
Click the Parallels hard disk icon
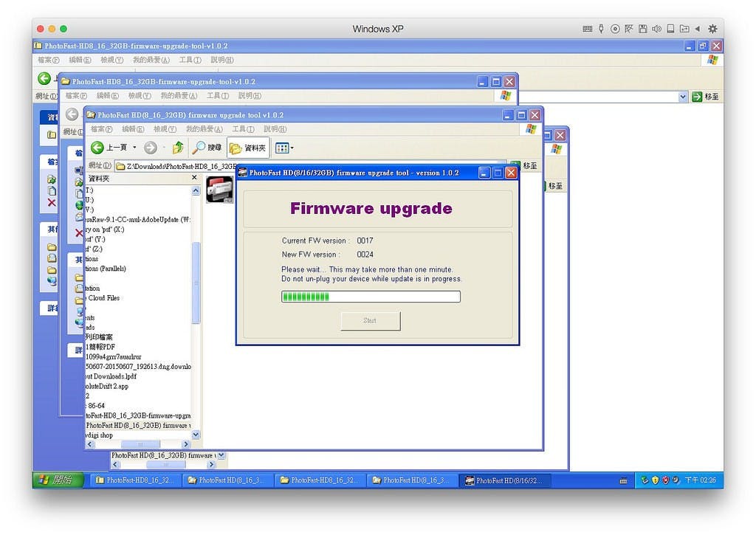point(670,29)
